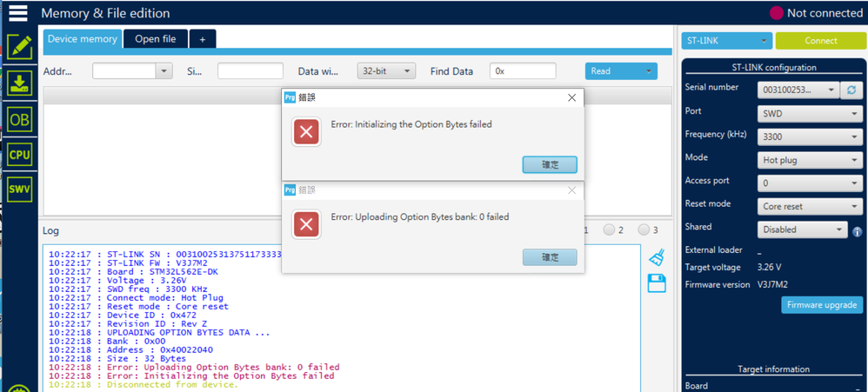
Task: Open the CPU panel
Action: pos(19,156)
